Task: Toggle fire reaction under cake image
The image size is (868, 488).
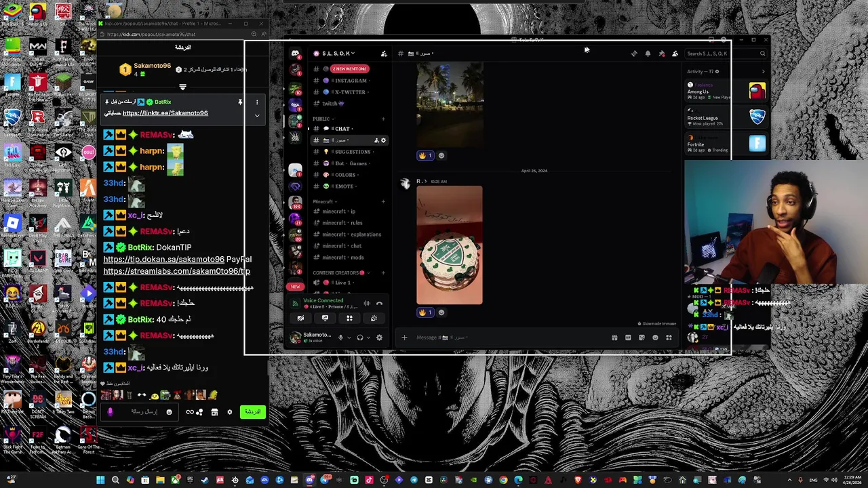Action: tap(425, 312)
